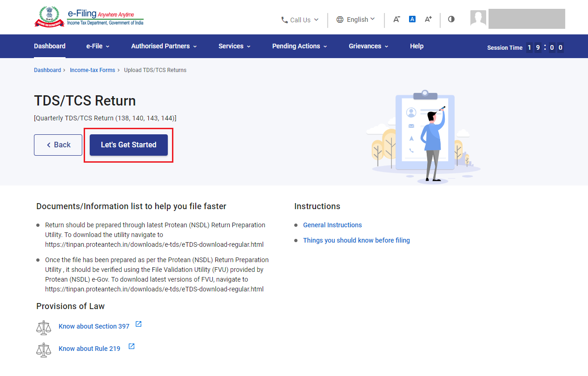Open external link icon beside Rule 219

click(132, 347)
